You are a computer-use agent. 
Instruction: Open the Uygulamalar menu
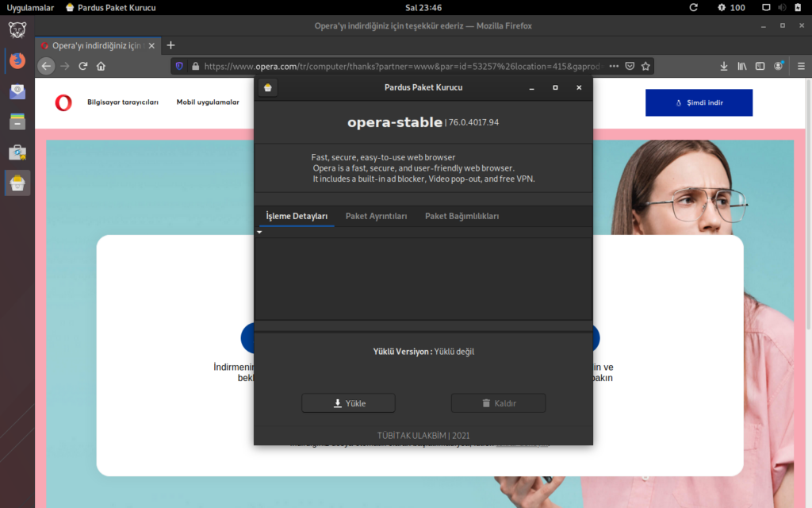30,7
